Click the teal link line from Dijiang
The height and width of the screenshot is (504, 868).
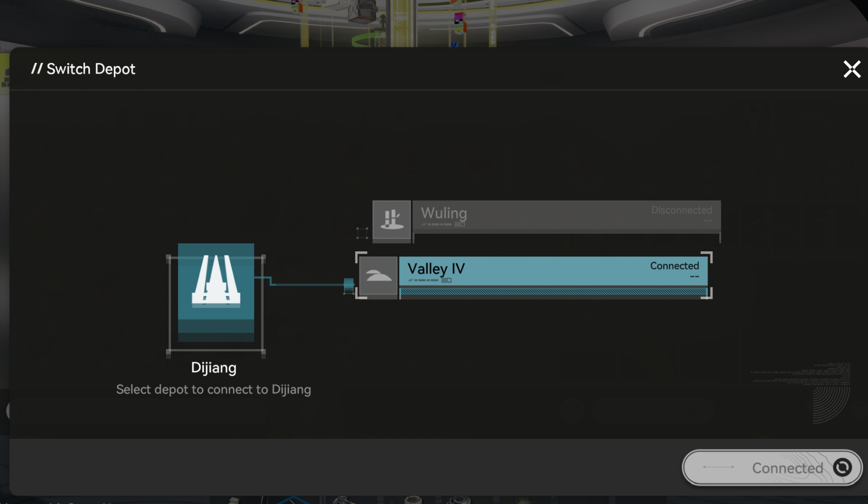coord(307,284)
